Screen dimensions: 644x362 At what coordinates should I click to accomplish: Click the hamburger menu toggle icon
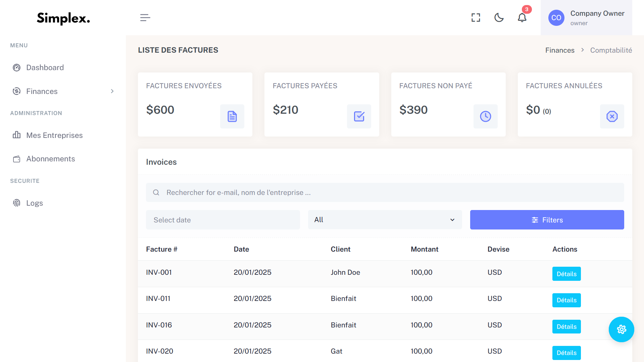coord(145,18)
